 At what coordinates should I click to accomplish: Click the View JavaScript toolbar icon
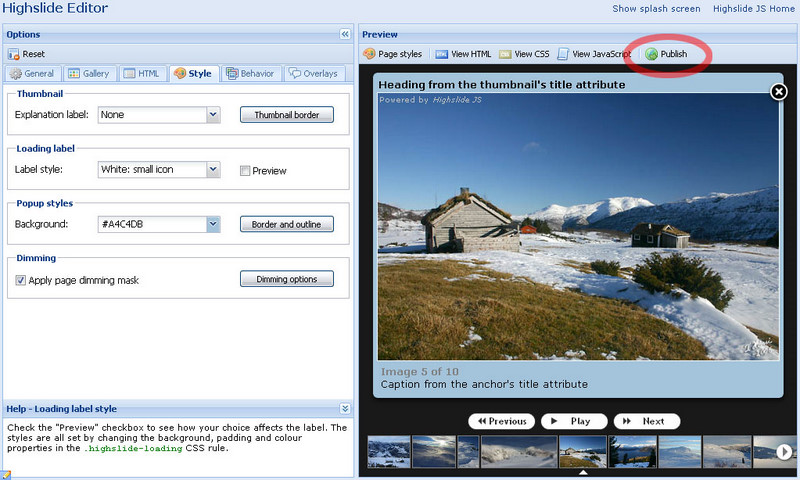click(564, 54)
